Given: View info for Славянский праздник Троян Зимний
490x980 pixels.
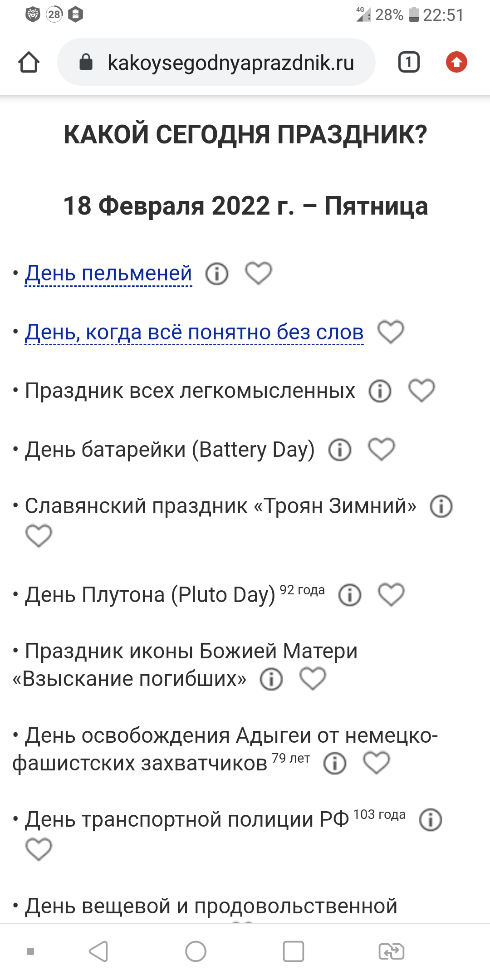Looking at the screenshot, I should (441, 506).
